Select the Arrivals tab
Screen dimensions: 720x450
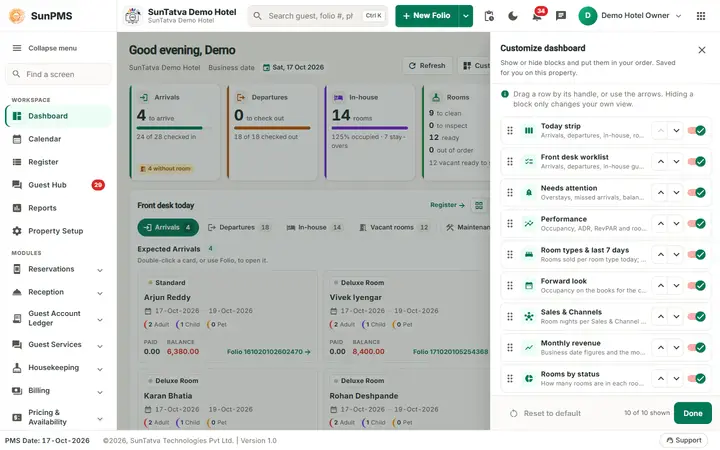click(x=168, y=227)
